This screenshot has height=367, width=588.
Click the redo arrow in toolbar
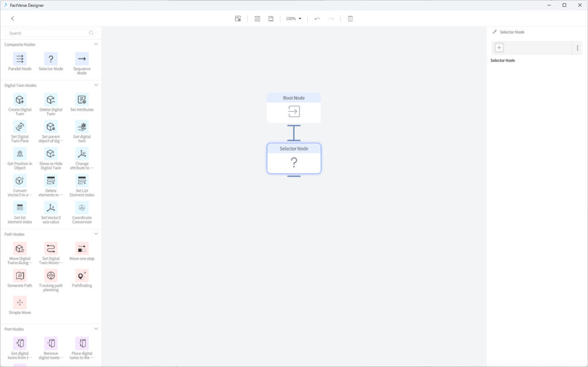pyautogui.click(x=331, y=18)
